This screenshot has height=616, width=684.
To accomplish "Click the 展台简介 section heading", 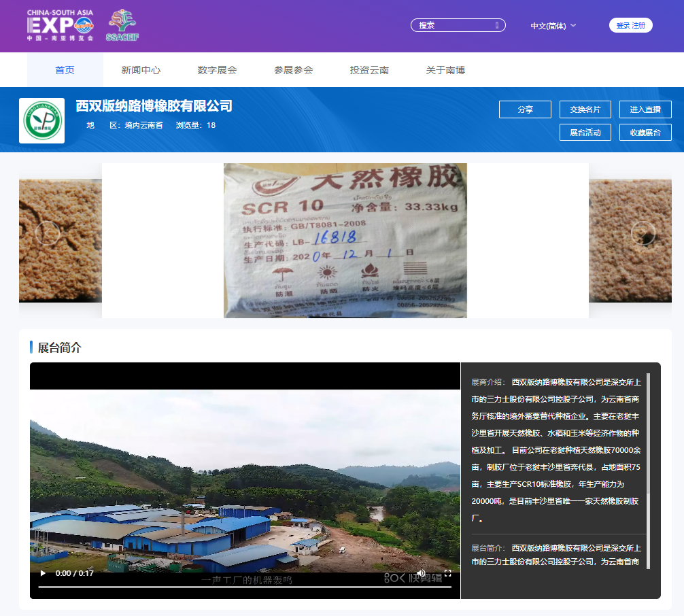I will click(59, 347).
